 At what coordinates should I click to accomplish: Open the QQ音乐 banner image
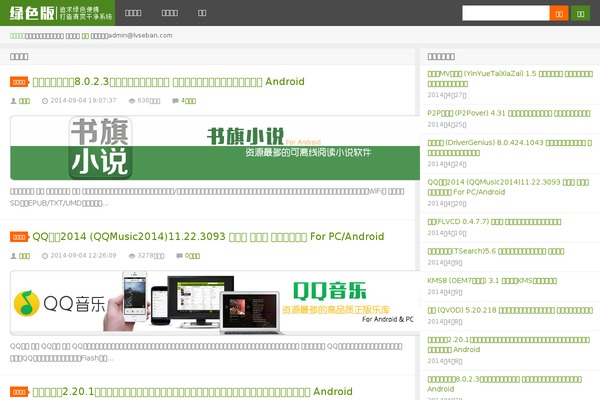[x=215, y=303]
